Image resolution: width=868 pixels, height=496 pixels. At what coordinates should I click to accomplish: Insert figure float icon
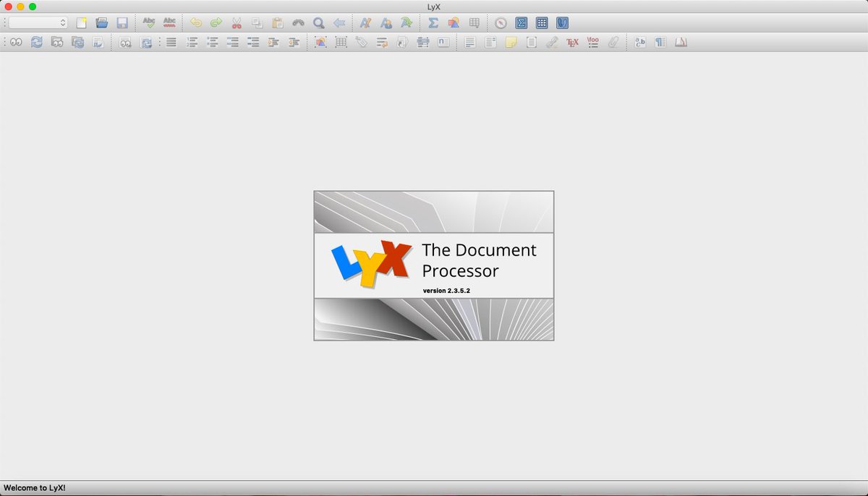[x=320, y=43]
